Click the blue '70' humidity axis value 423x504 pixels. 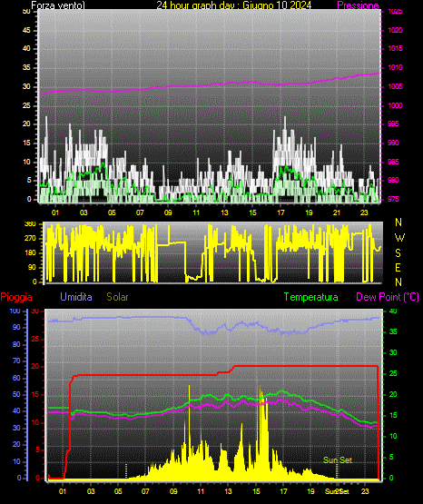click(16, 361)
